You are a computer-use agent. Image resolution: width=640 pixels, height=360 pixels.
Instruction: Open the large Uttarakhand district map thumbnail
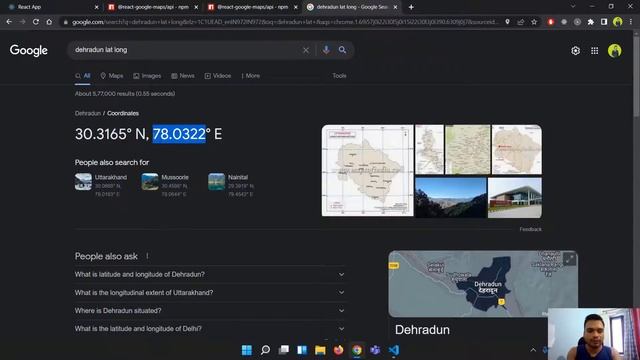[x=367, y=170]
